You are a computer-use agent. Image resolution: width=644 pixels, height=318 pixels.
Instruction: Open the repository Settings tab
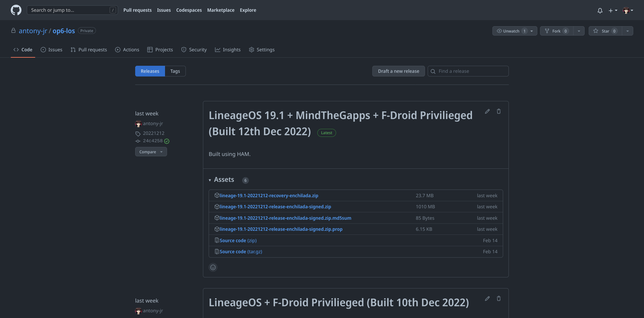coord(262,50)
